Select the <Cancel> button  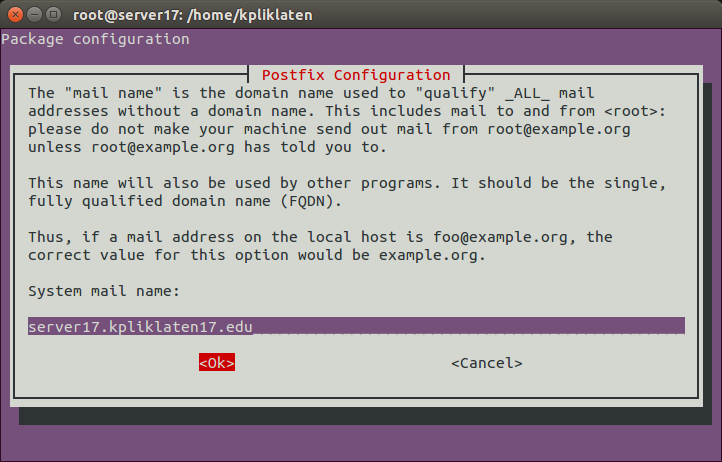pos(487,363)
